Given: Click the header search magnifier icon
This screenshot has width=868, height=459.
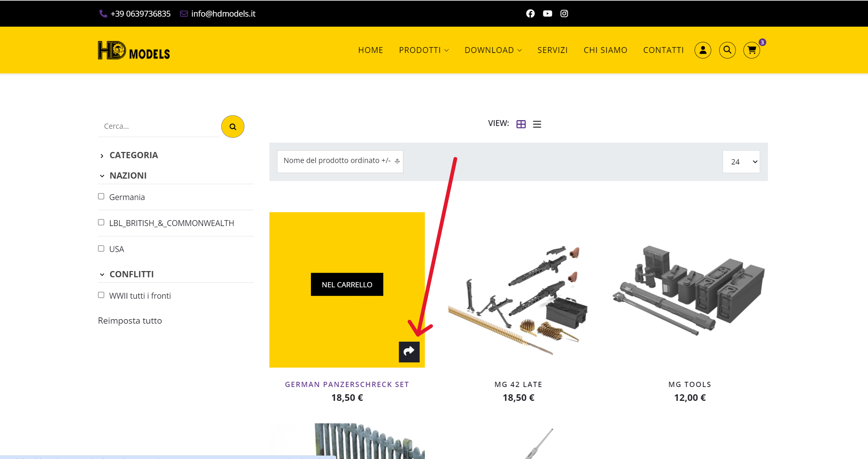Looking at the screenshot, I should pos(727,50).
